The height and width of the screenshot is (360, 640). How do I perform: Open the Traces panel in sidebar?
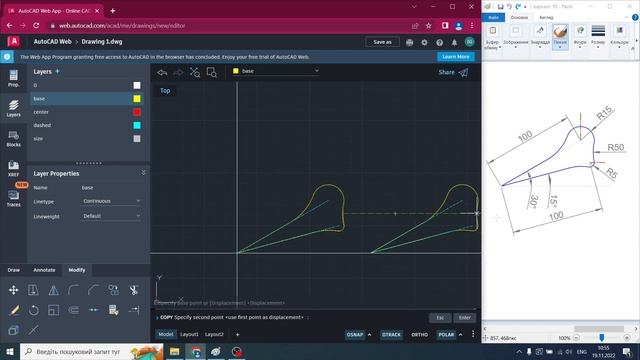pos(13,198)
